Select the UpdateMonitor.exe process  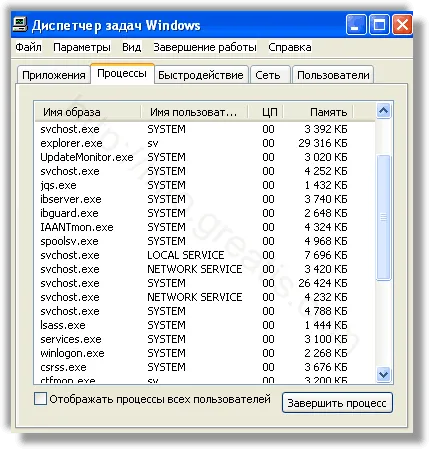(205, 157)
